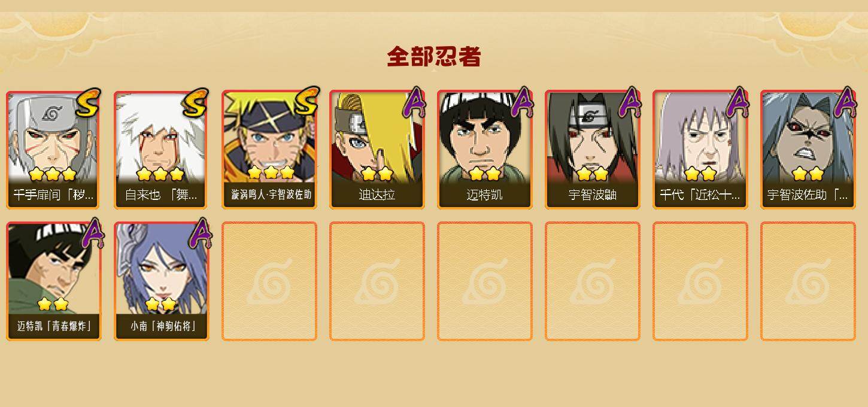Click the S rank badge on 自来也

pos(196,102)
